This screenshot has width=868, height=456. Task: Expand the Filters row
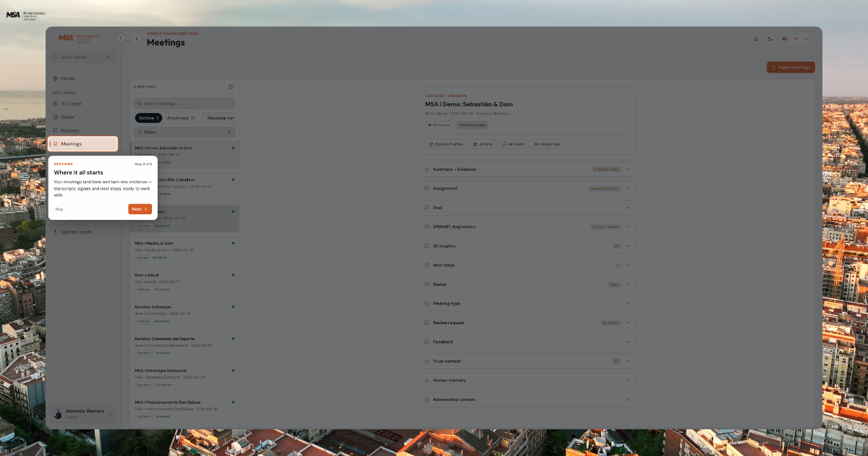point(184,132)
